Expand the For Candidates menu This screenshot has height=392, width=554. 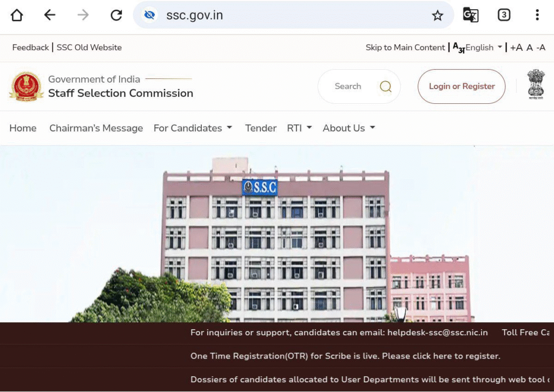tap(193, 128)
